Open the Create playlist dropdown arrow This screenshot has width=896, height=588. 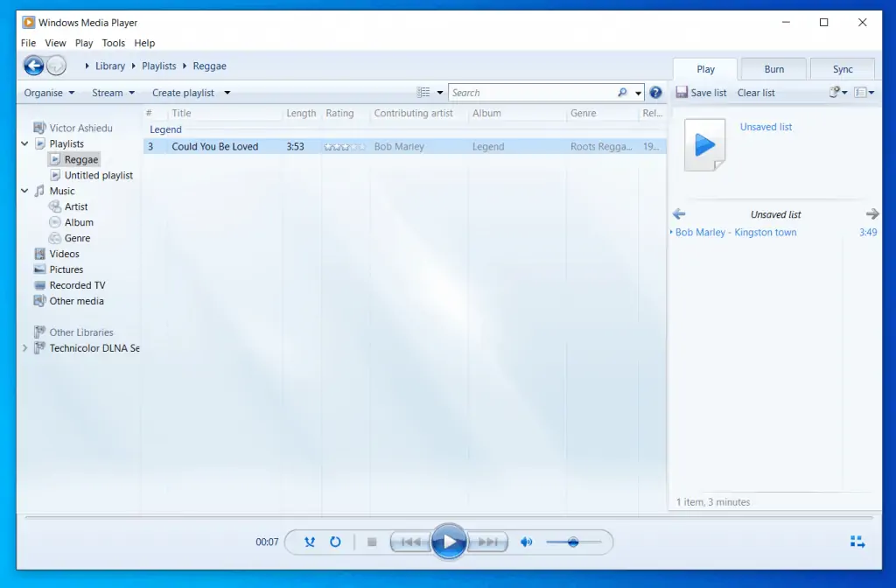click(226, 93)
